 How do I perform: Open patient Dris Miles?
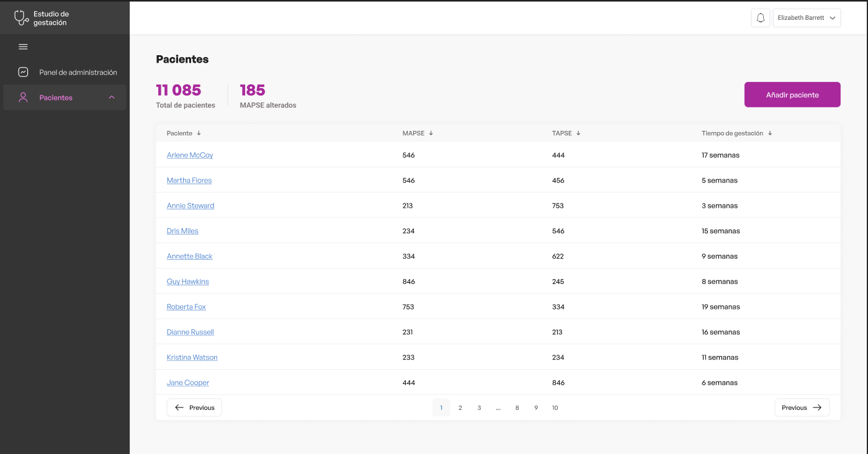(x=182, y=231)
